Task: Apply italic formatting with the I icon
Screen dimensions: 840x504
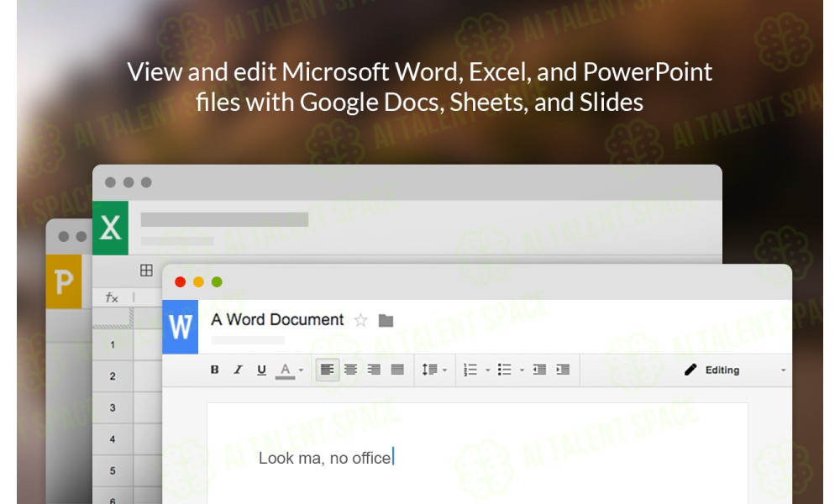Action: coord(238,370)
